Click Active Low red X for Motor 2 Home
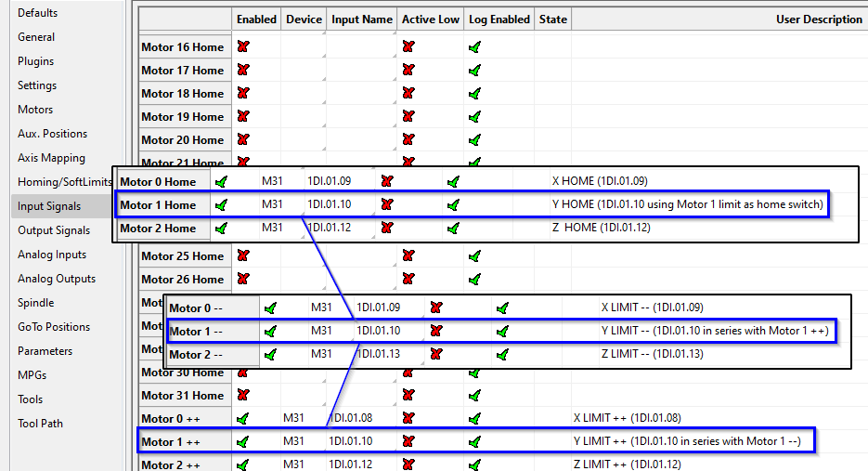Viewport: 868px width, 471px height. point(387,228)
